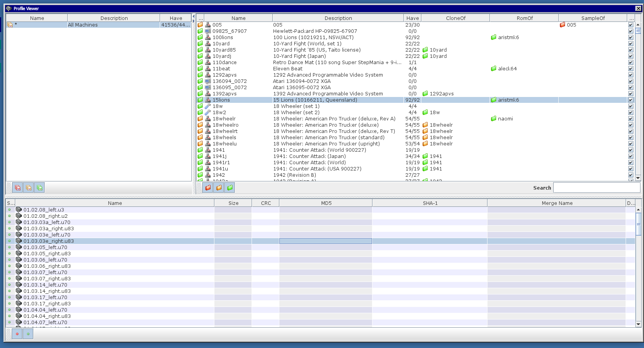Sort machines by the Description column header
The image size is (644, 348).
point(338,18)
